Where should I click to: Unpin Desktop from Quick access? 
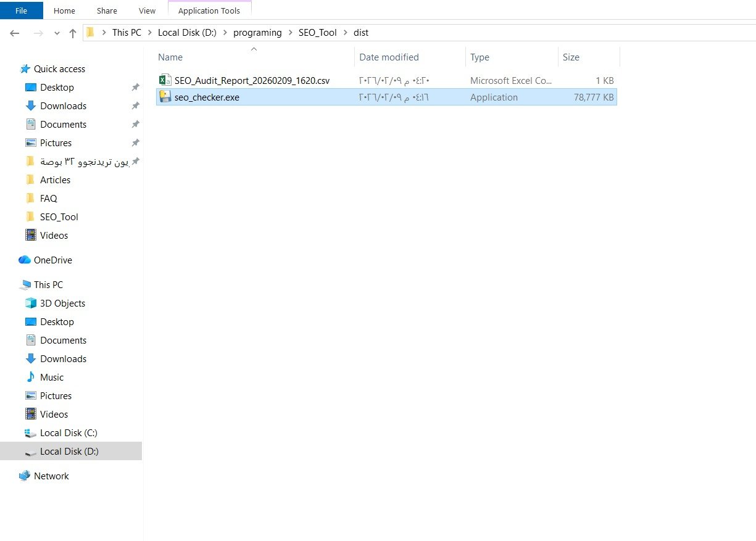coord(135,87)
